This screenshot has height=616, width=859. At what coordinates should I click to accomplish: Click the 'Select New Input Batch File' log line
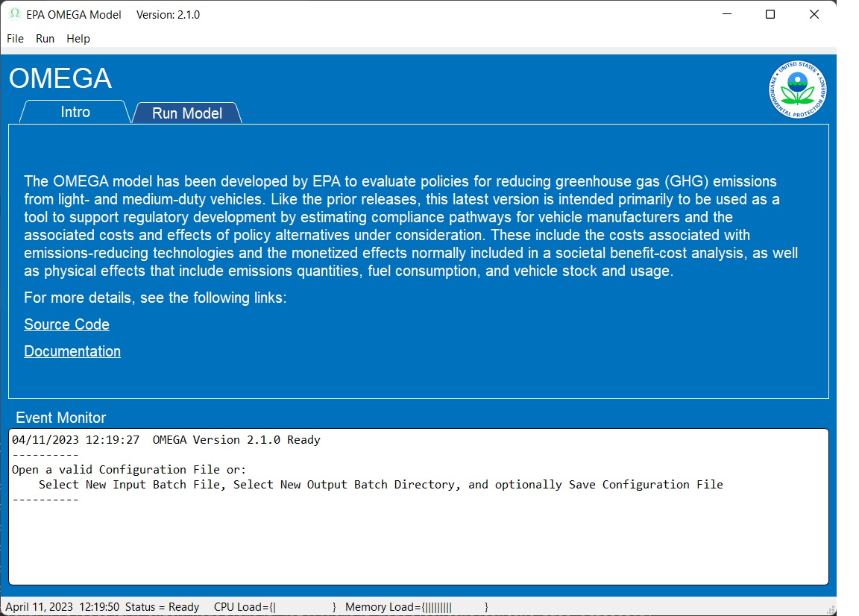(x=381, y=485)
